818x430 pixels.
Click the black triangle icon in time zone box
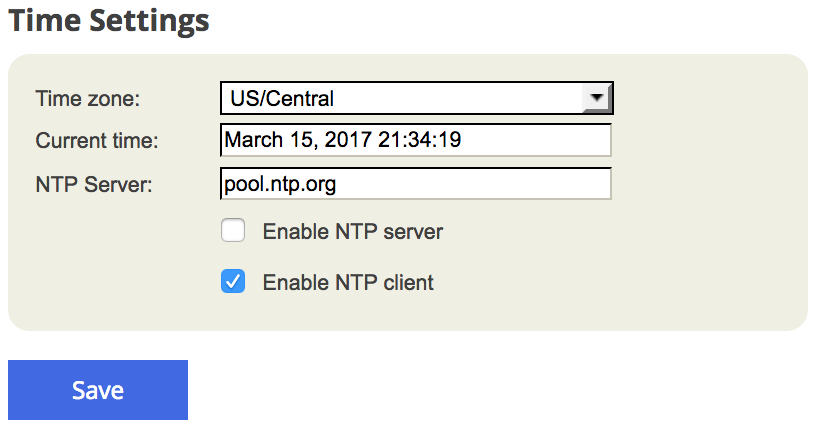point(596,97)
